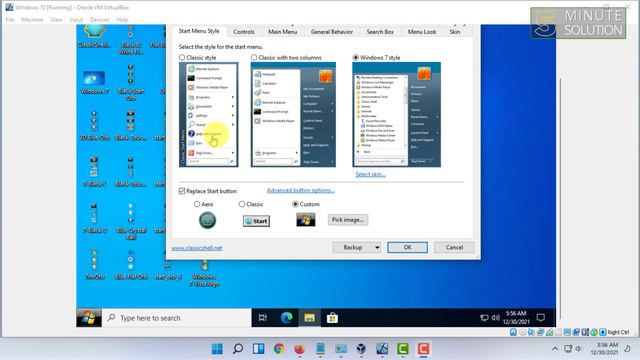The width and height of the screenshot is (640, 360).
Task: Click the guest taskbar volume icon
Action: pos(496,318)
